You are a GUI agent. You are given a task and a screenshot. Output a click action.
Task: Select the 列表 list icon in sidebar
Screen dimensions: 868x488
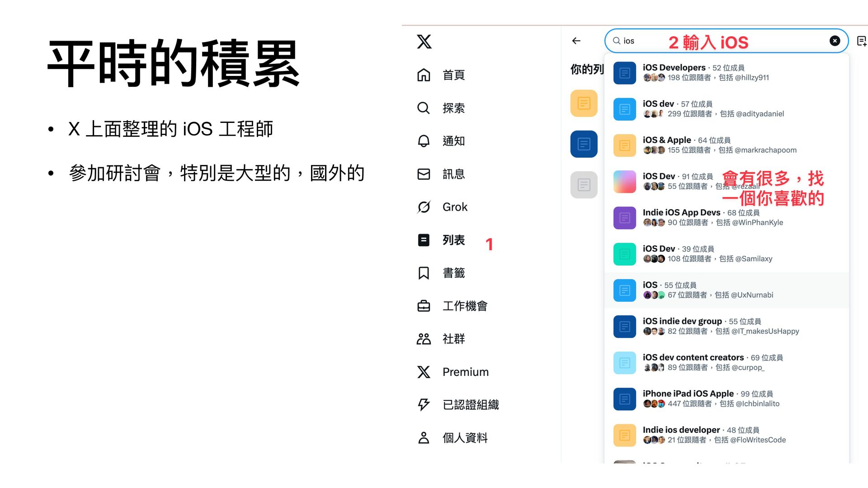pyautogui.click(x=424, y=240)
